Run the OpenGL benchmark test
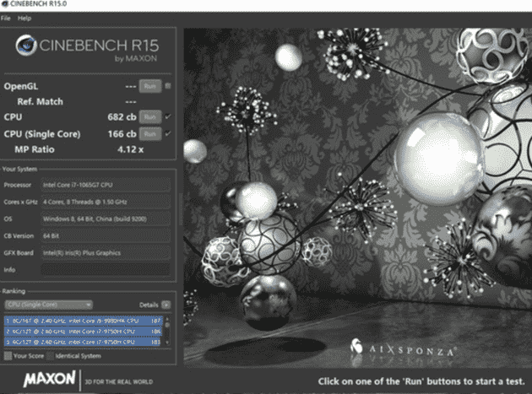 tap(150, 86)
